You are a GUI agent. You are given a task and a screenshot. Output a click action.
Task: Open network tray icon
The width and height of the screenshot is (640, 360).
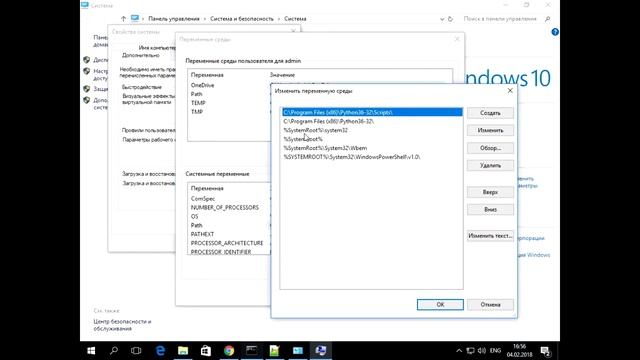tap(471, 351)
